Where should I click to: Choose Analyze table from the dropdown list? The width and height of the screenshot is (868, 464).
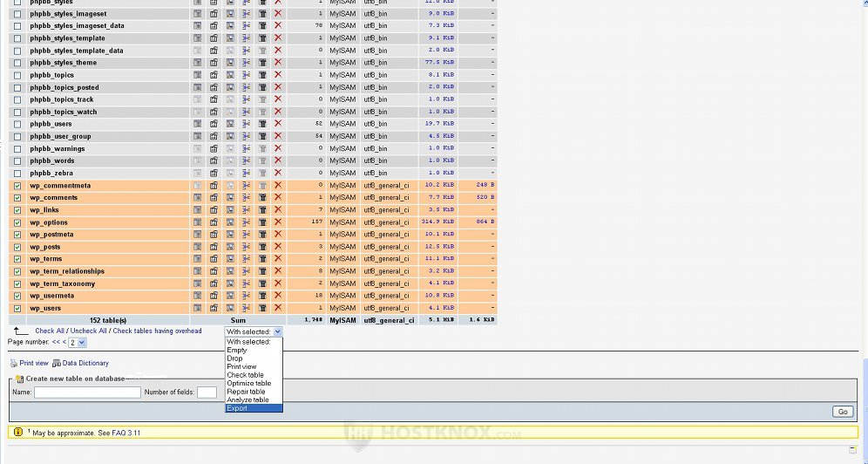(254, 399)
